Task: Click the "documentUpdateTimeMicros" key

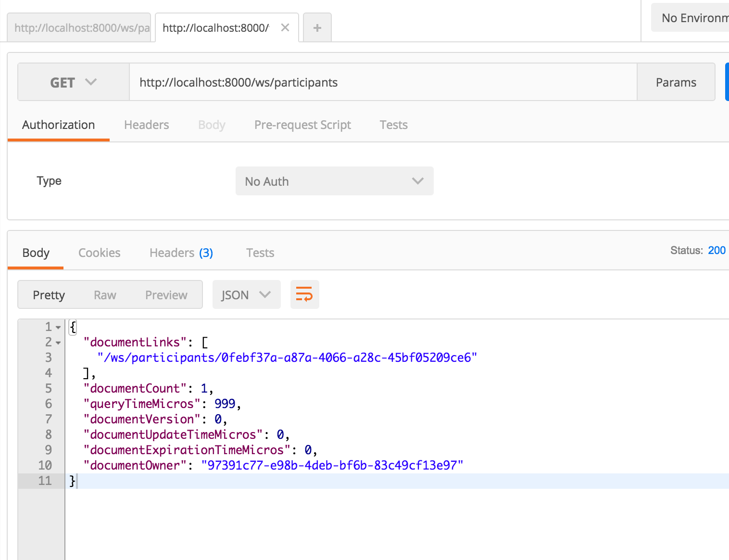Action: pos(173,434)
